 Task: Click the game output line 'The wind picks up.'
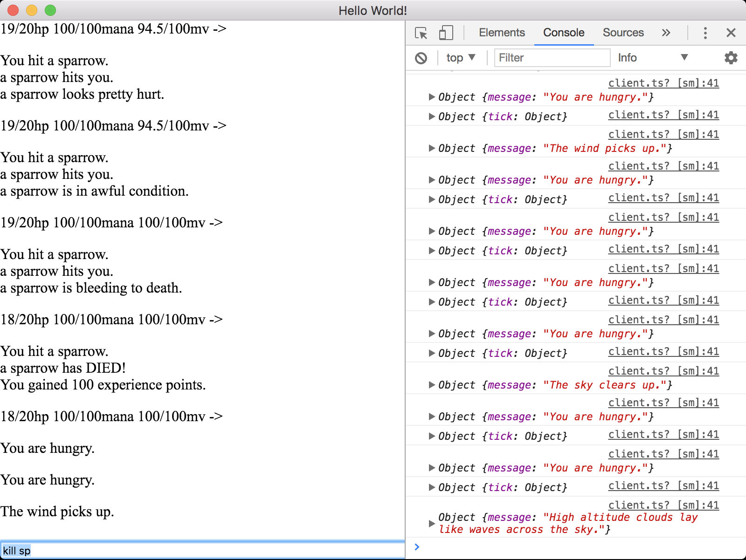point(57,512)
